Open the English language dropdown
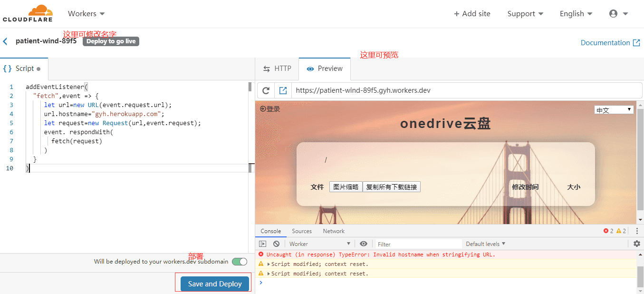This screenshot has height=294, width=644. (576, 14)
